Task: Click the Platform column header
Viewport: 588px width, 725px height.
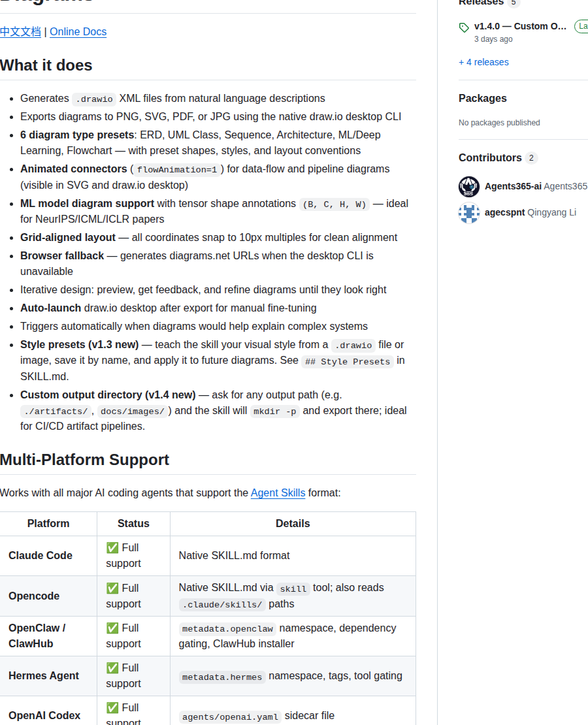Action: (48, 523)
